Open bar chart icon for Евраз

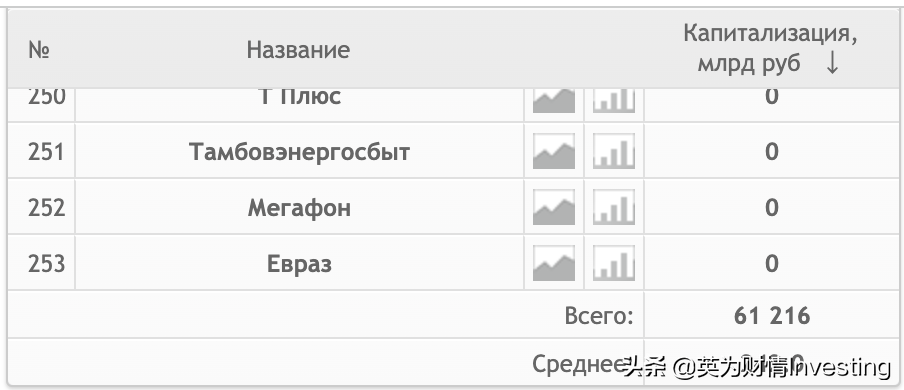pyautogui.click(x=614, y=264)
